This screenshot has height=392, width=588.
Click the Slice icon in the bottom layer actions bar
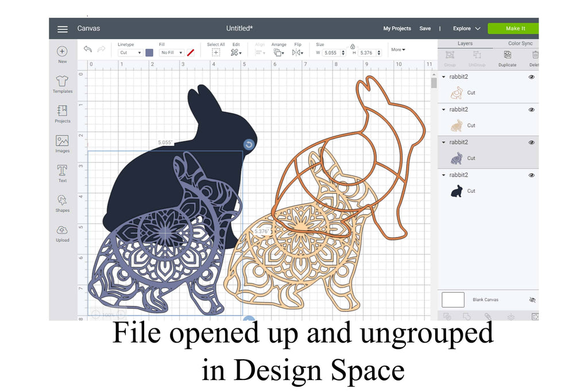tap(447, 316)
